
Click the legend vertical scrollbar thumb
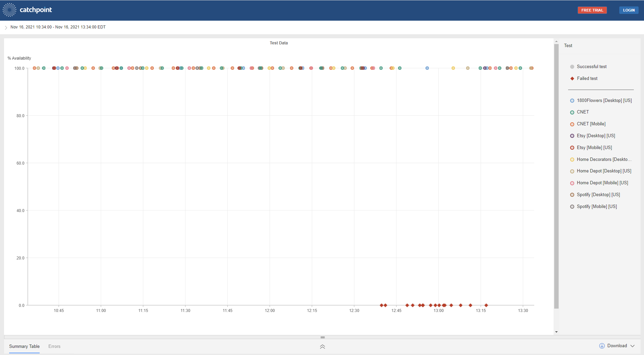(x=556, y=176)
